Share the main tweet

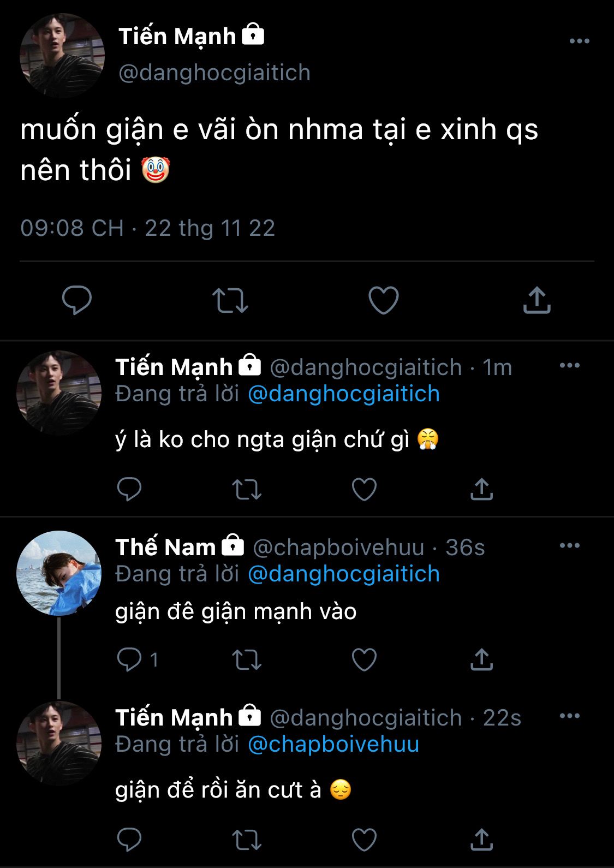[536, 300]
